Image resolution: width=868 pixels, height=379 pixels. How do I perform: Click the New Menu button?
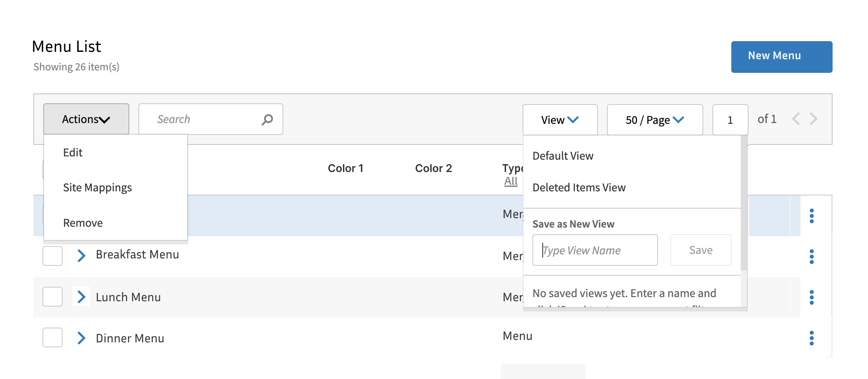point(782,56)
